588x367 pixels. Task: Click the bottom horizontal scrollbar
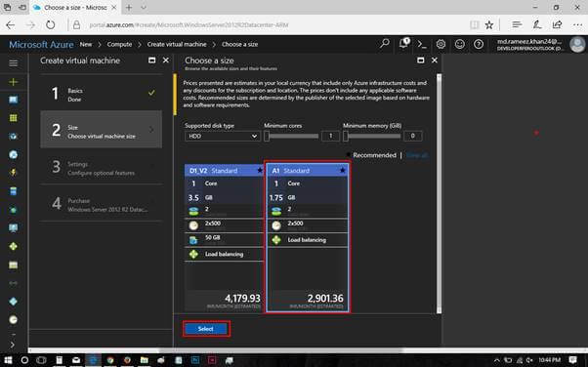pos(281,350)
